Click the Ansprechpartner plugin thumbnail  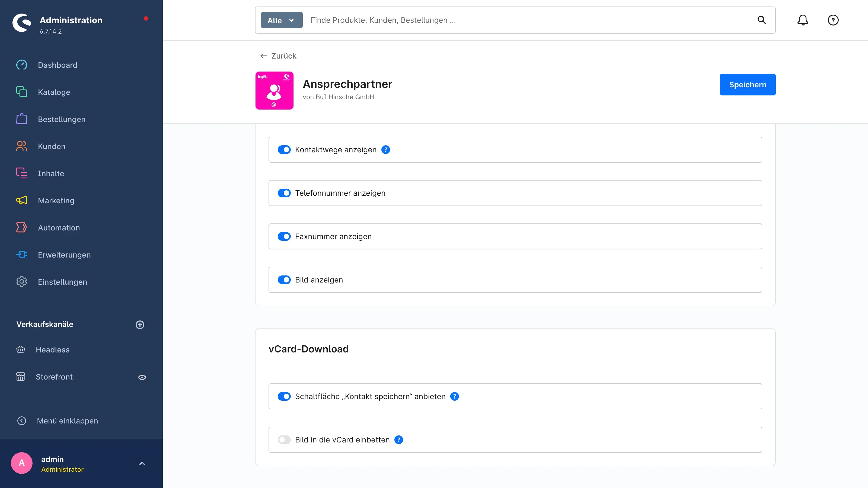tap(274, 90)
